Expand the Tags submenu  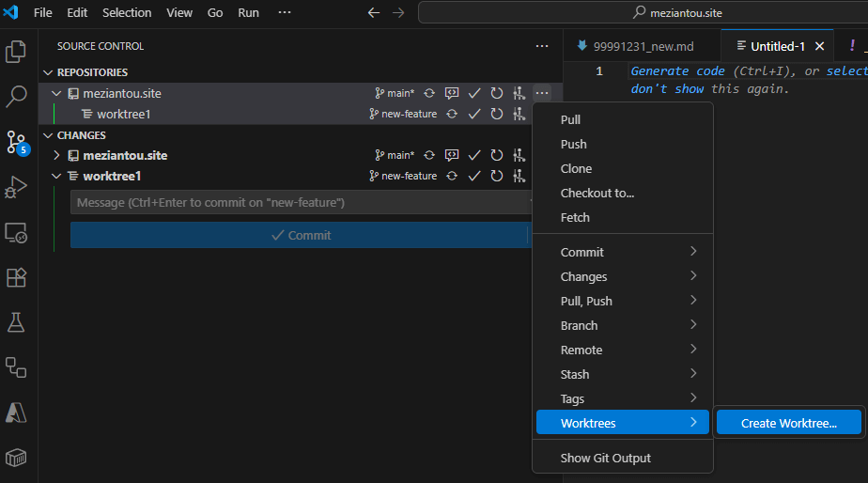[623, 398]
